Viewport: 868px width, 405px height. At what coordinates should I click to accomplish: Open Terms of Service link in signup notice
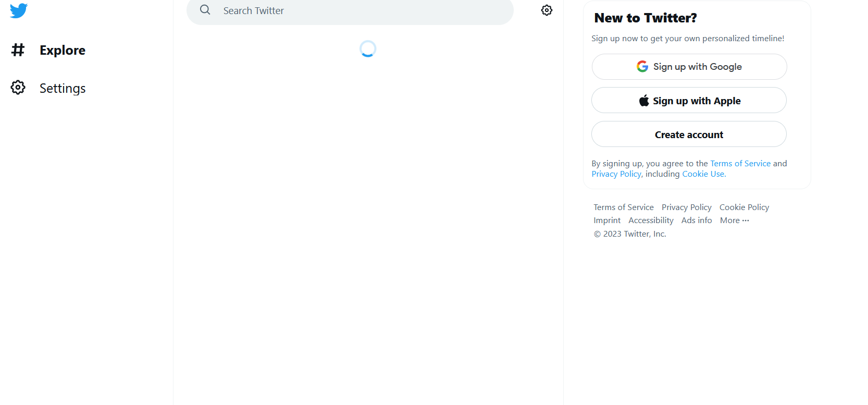tap(740, 164)
